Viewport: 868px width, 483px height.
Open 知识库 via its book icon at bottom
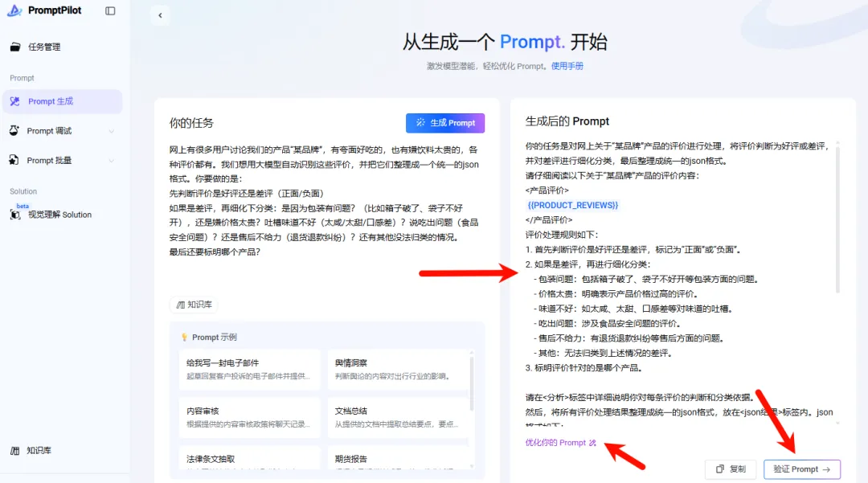click(16, 450)
